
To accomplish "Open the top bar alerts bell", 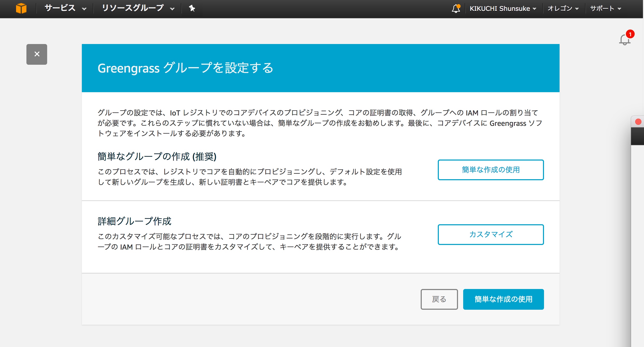I will (456, 8).
